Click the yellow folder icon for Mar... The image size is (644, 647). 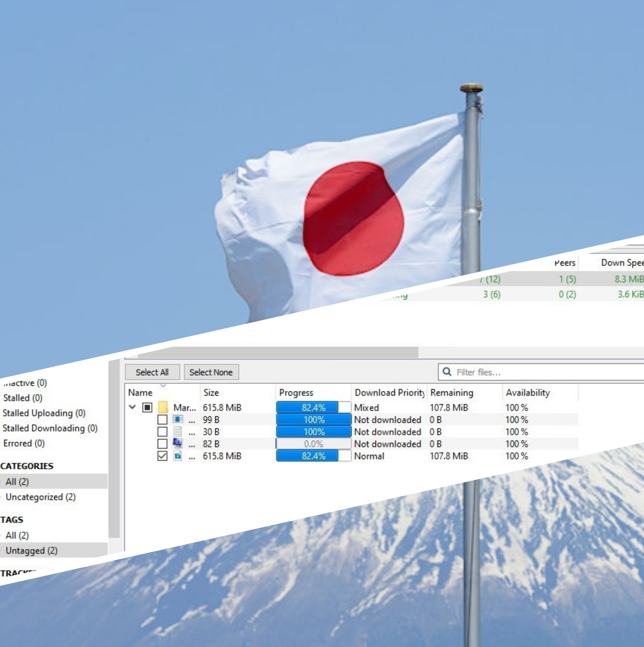[x=163, y=407]
